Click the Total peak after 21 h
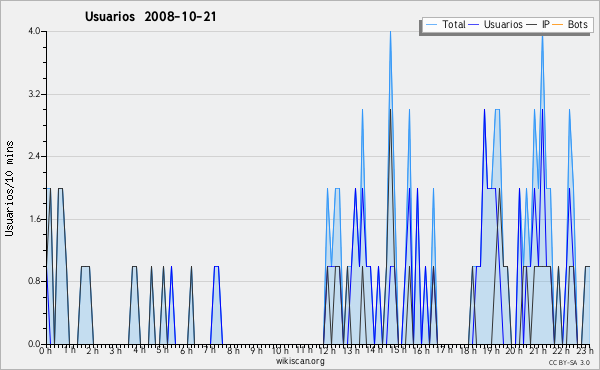The image size is (600, 370). 542,35
